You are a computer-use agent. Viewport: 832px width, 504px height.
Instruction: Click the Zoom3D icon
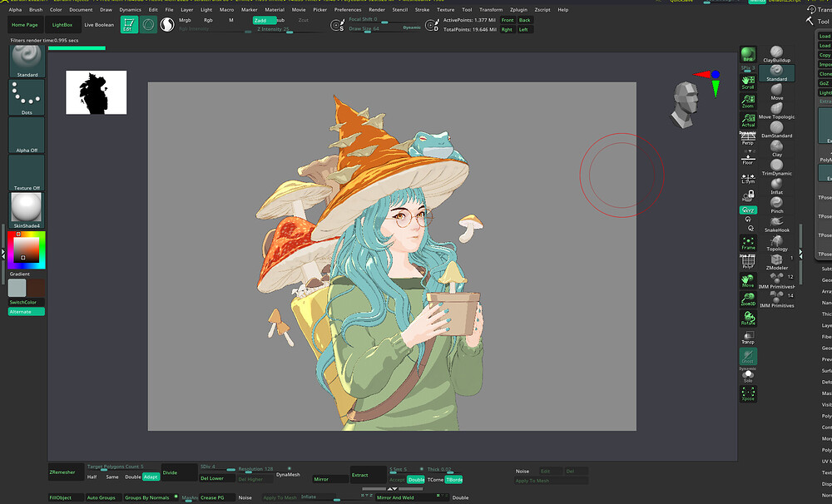click(748, 299)
